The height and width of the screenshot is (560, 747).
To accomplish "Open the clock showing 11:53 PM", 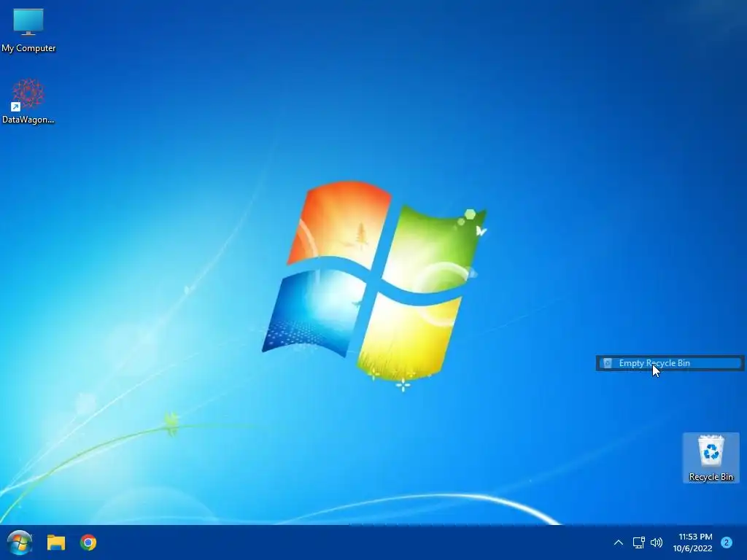I will (693, 542).
